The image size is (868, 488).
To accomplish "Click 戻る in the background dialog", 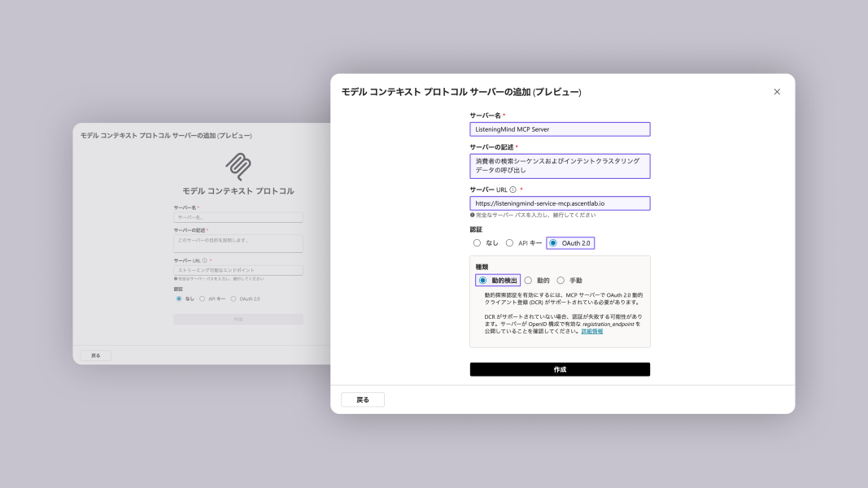I will coord(95,355).
